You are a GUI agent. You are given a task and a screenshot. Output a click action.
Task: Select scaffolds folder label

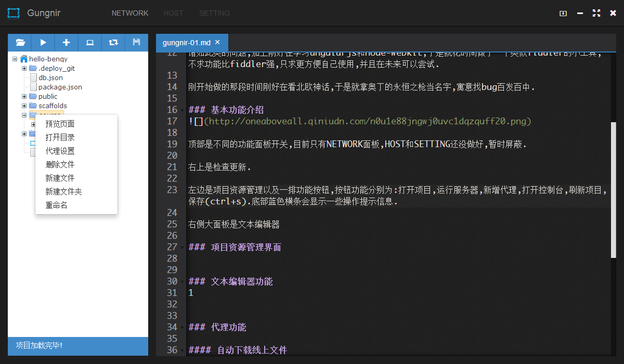[53, 106]
